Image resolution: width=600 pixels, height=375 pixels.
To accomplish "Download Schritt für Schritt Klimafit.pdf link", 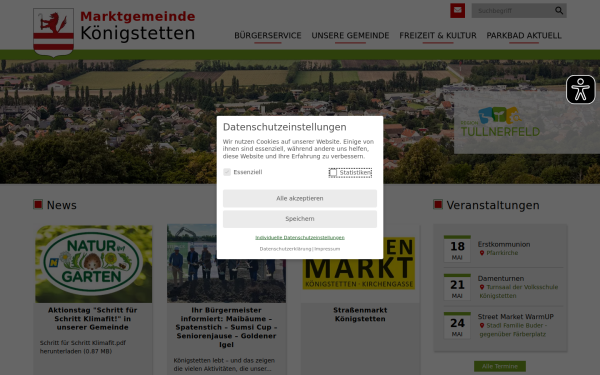I will click(83, 347).
